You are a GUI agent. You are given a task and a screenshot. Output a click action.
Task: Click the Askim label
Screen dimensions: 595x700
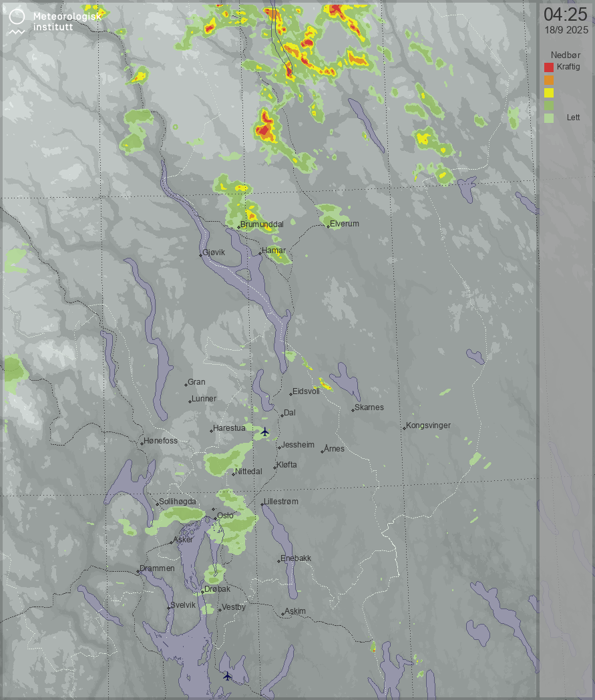click(295, 612)
